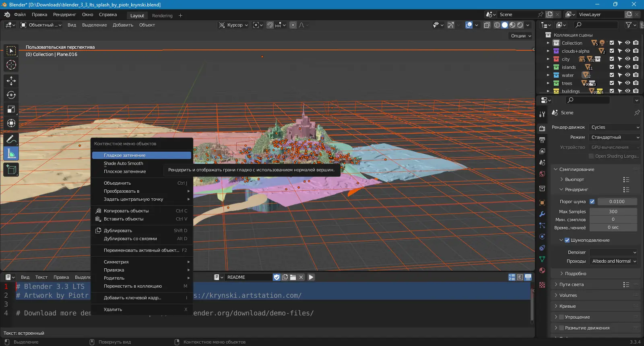
Task: Open the Рендер-движок Cycles dropdown
Action: (614, 127)
